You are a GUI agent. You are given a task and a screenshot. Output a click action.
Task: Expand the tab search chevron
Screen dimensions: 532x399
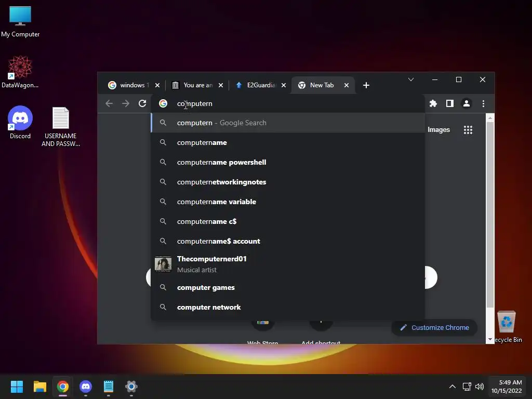[411, 79]
